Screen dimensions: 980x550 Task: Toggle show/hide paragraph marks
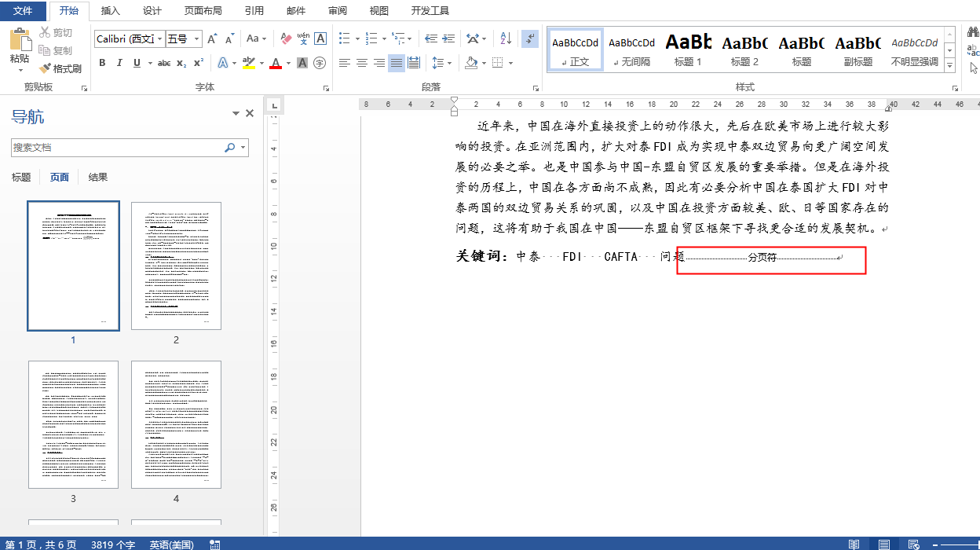(x=530, y=38)
